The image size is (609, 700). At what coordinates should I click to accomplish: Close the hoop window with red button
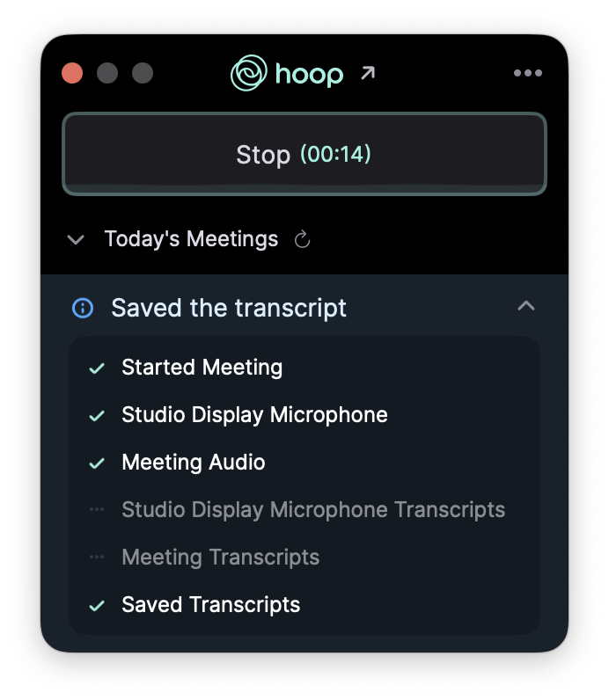(72, 73)
